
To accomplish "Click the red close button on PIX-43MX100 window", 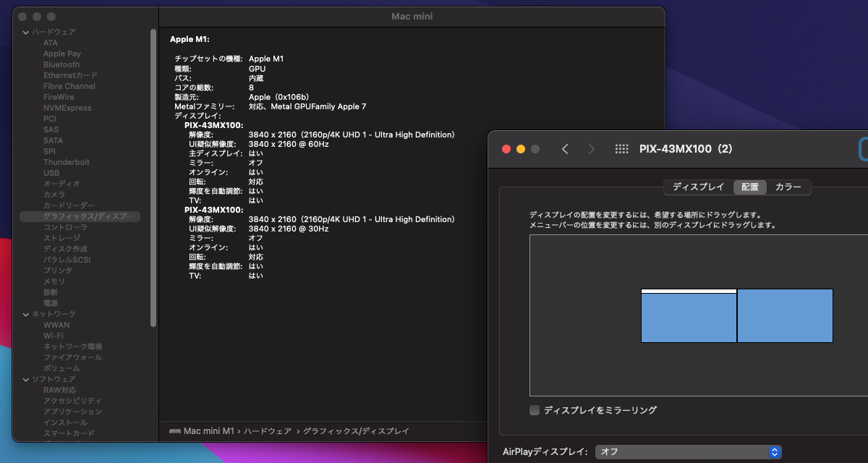I will pyautogui.click(x=506, y=149).
